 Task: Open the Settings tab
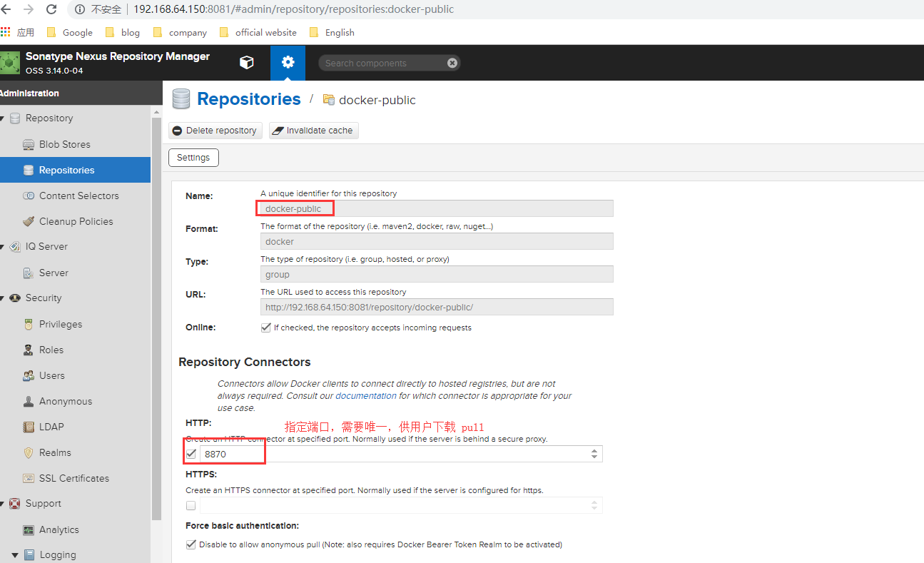[x=193, y=158]
